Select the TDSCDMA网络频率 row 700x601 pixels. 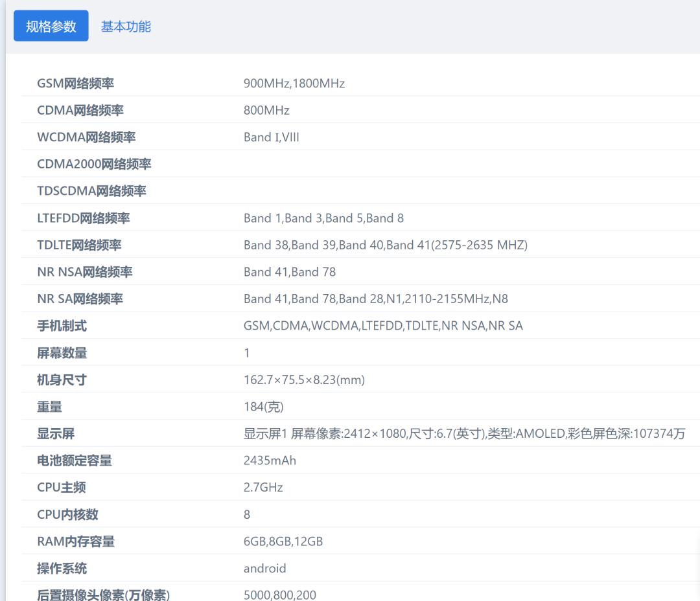pyautogui.click(x=91, y=191)
